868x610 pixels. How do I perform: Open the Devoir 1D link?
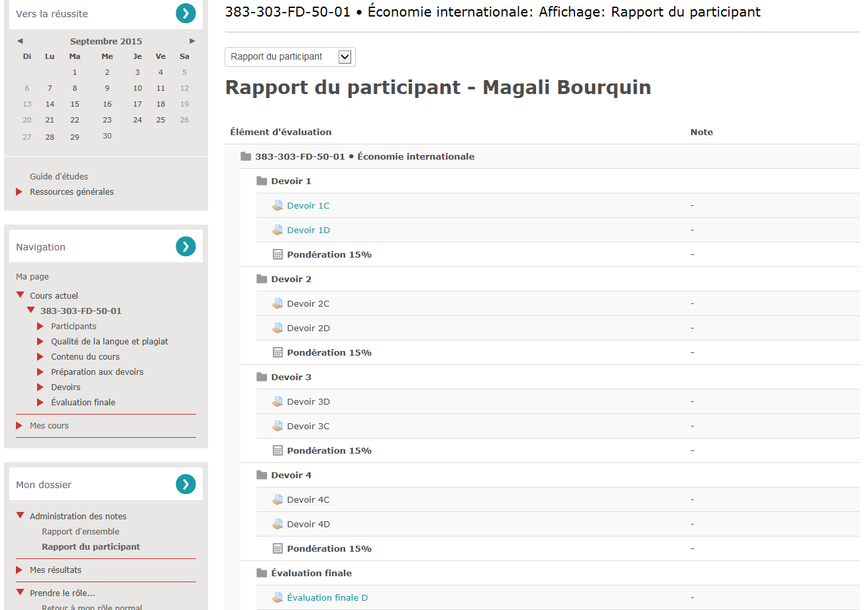point(308,230)
